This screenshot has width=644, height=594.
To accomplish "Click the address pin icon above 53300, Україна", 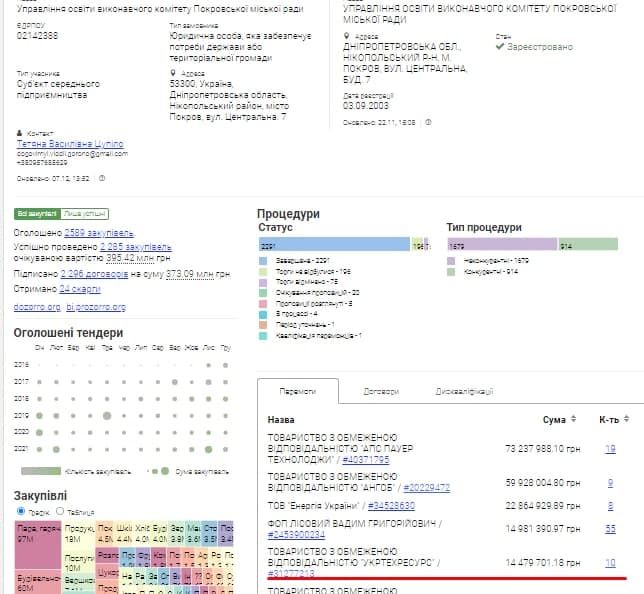I will (173, 74).
